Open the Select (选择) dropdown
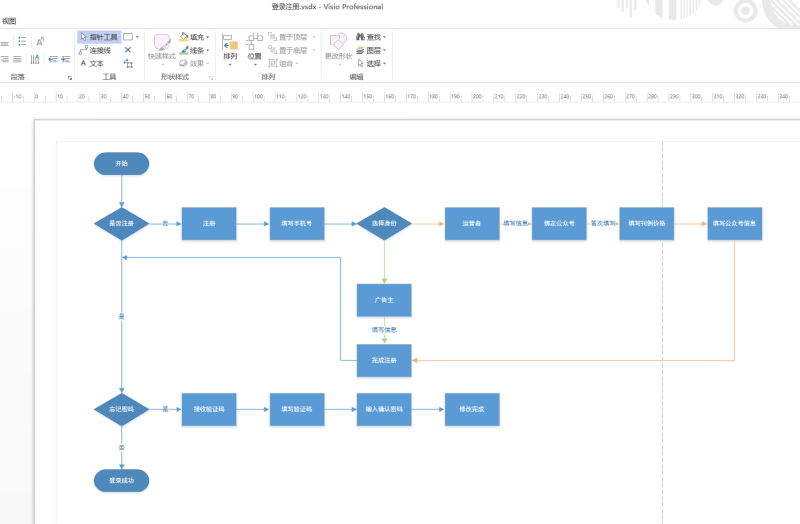This screenshot has height=524, width=800. click(x=371, y=63)
